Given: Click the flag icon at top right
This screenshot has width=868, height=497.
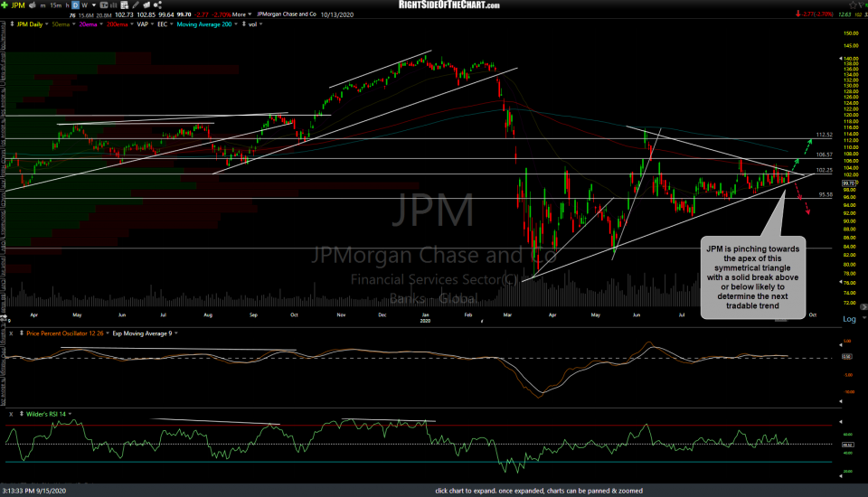Looking at the screenshot, I should coord(863,5).
